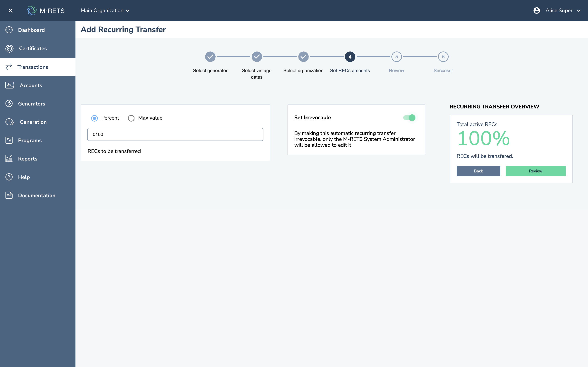Select the Max value radio button

pyautogui.click(x=131, y=118)
